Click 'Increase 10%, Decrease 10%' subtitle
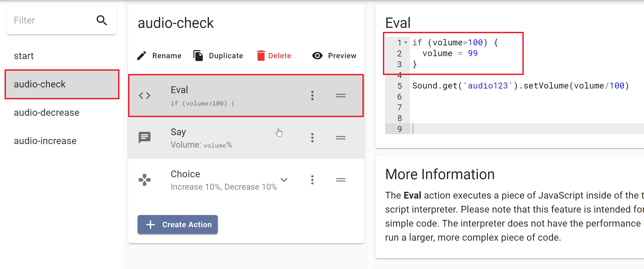The width and height of the screenshot is (644, 269). (224, 187)
